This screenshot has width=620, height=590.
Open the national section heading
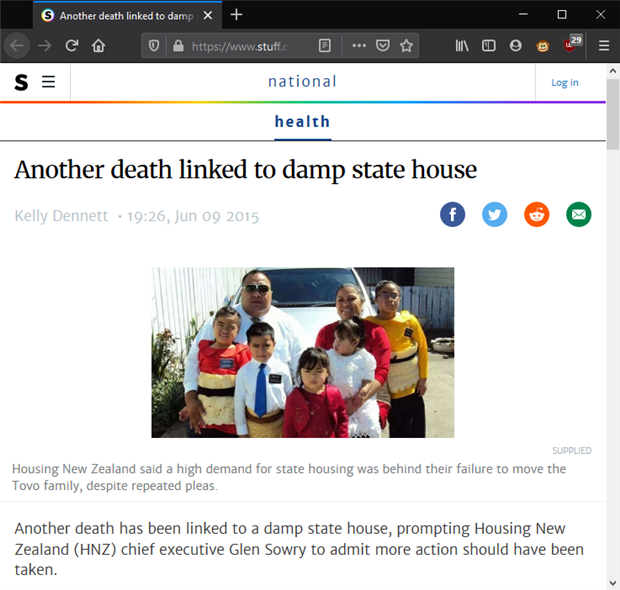click(x=302, y=81)
